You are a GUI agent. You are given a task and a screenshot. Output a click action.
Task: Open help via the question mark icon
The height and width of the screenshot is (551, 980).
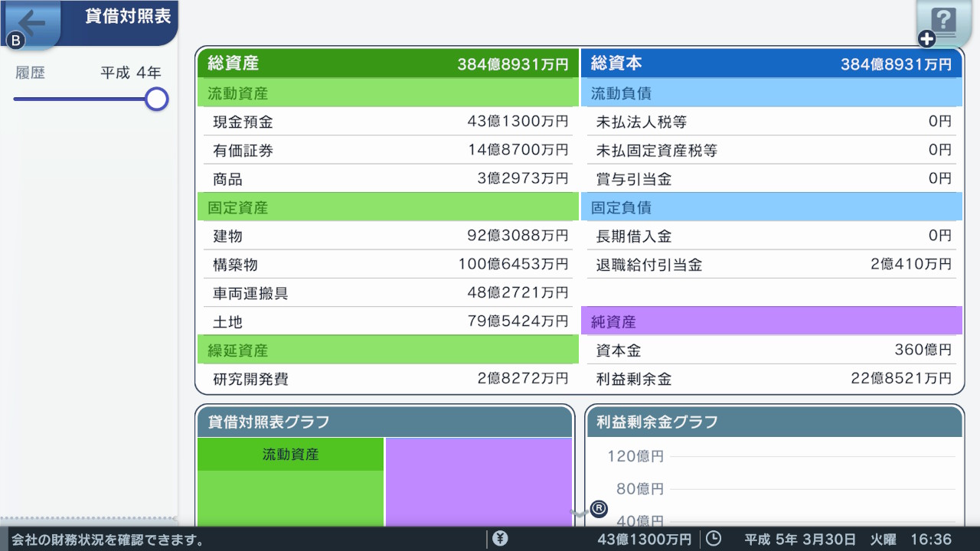(x=942, y=23)
